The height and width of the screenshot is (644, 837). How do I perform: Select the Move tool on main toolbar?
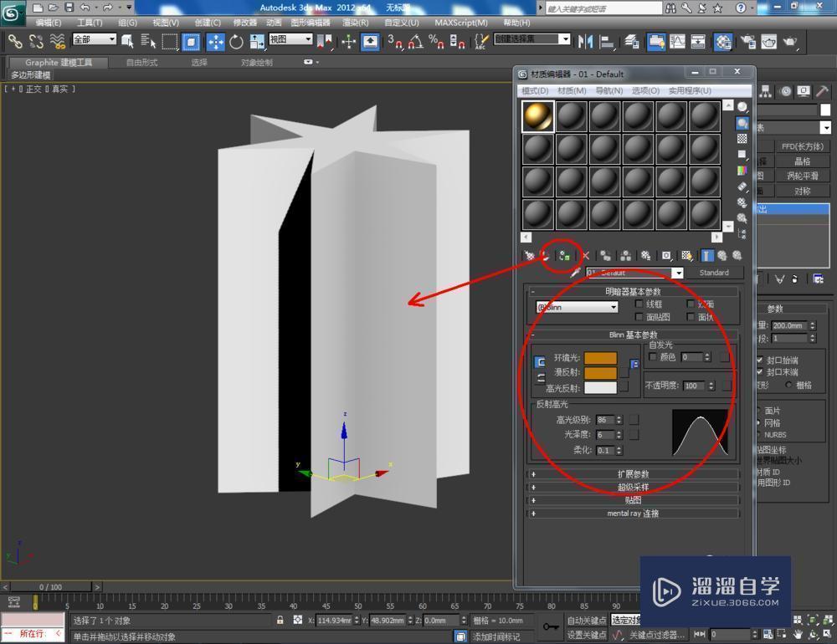(216, 38)
